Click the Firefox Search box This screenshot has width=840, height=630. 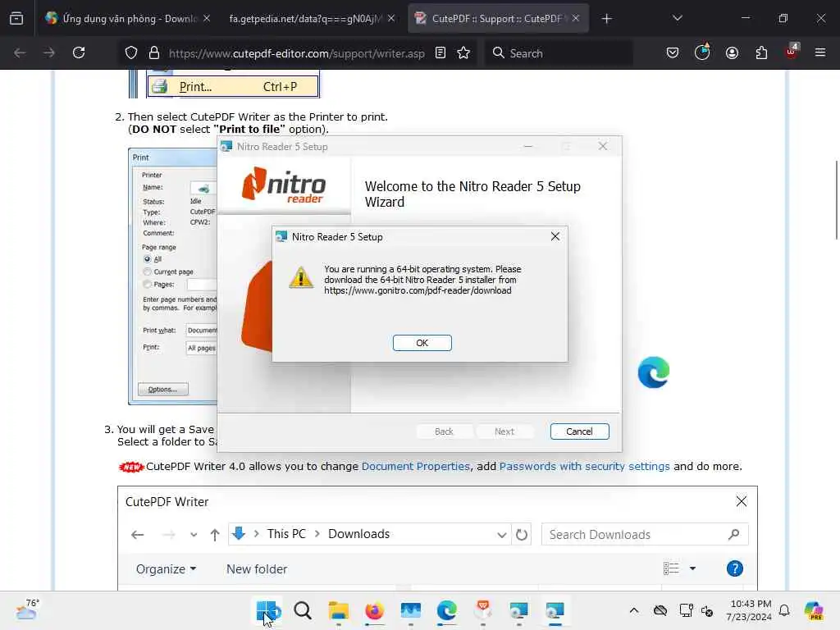[558, 53]
